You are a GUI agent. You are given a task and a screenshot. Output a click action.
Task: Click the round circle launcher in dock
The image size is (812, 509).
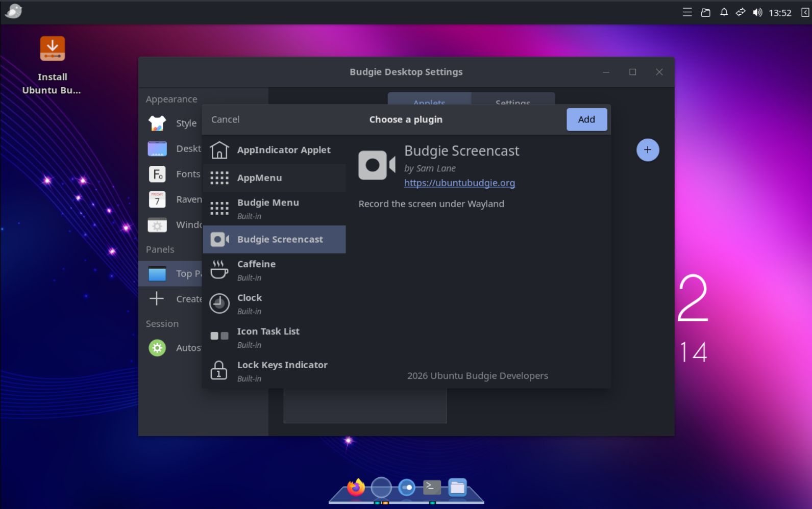(381, 488)
